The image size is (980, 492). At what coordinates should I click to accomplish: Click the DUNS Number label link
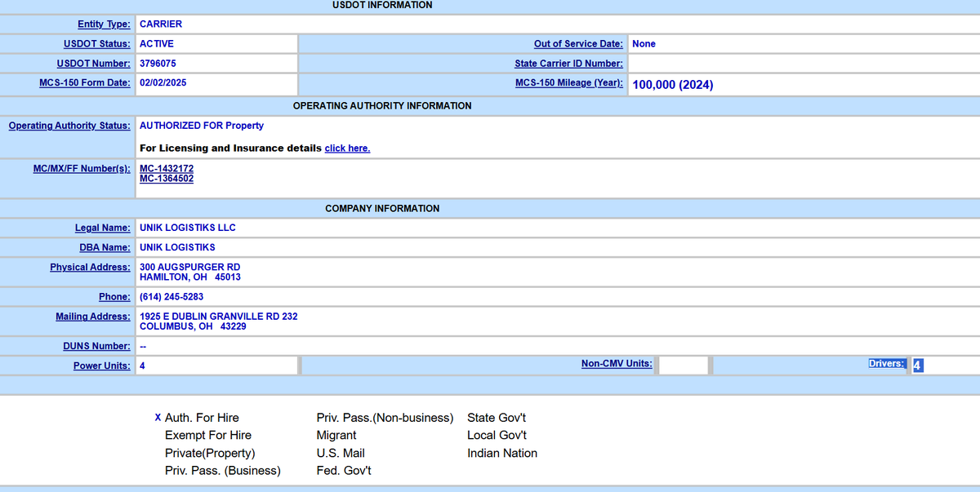[x=96, y=346]
